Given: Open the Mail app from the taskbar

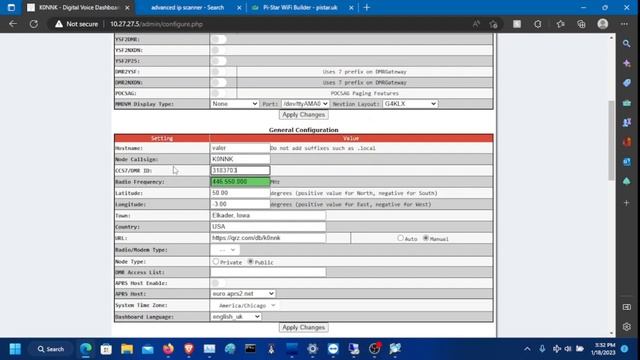Looking at the screenshot, I should tap(147, 349).
